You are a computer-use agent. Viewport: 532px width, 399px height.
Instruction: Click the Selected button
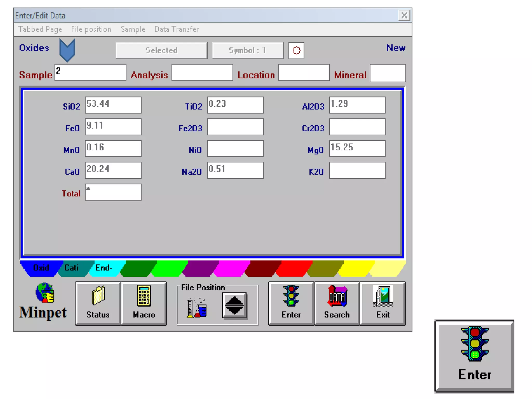(x=161, y=50)
